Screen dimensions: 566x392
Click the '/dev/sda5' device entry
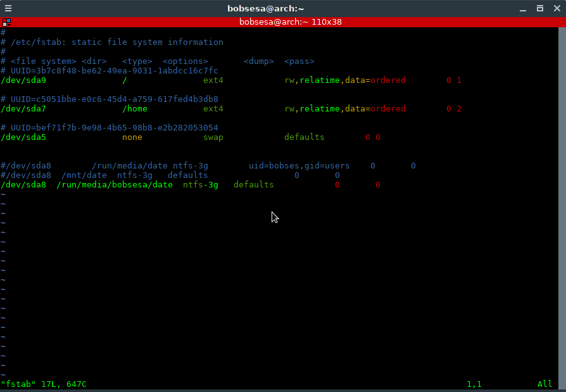pos(23,137)
